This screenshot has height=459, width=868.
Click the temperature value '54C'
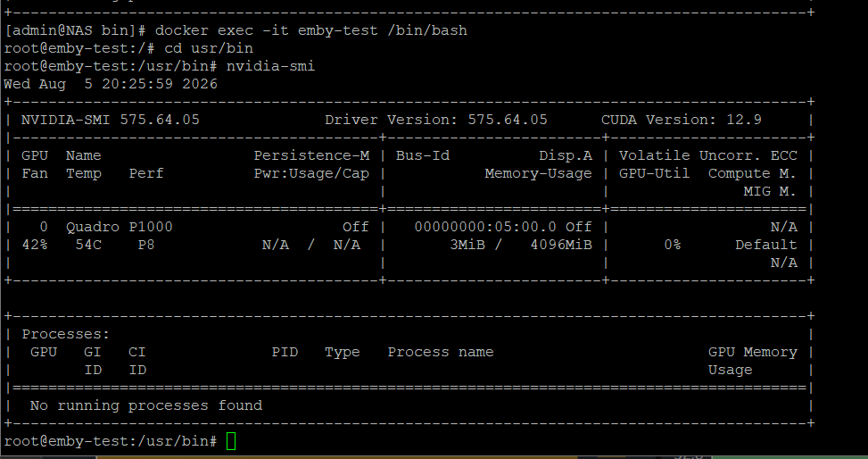click(88, 245)
